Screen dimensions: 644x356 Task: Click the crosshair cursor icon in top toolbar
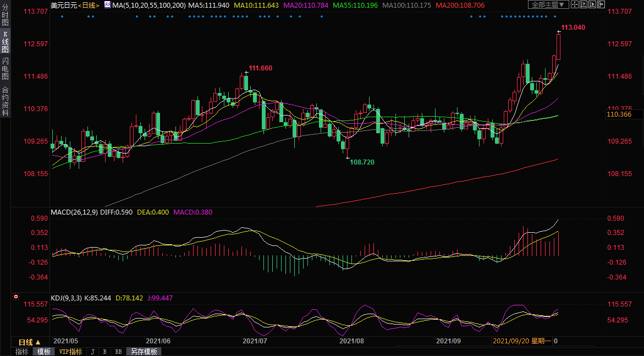point(575,4)
